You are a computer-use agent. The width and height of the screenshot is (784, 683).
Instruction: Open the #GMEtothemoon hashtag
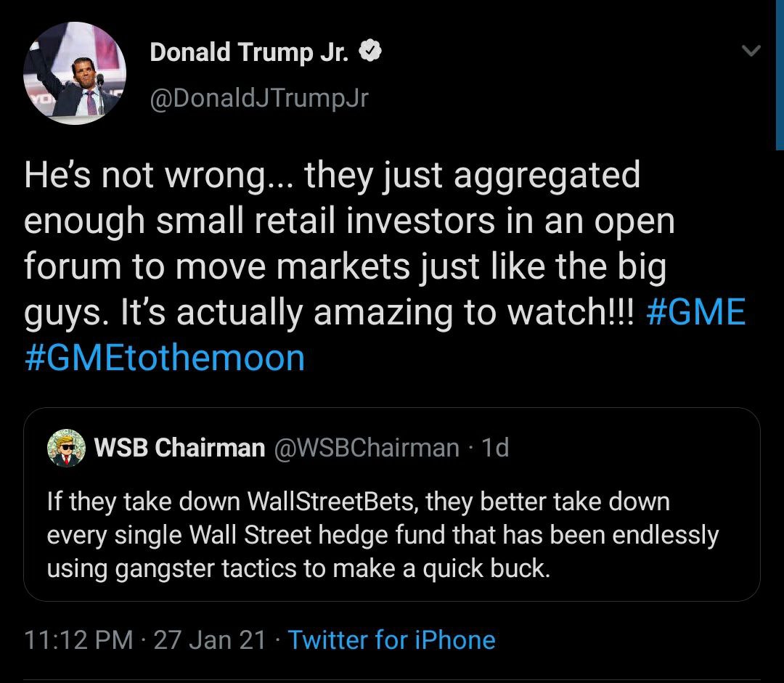[165, 358]
